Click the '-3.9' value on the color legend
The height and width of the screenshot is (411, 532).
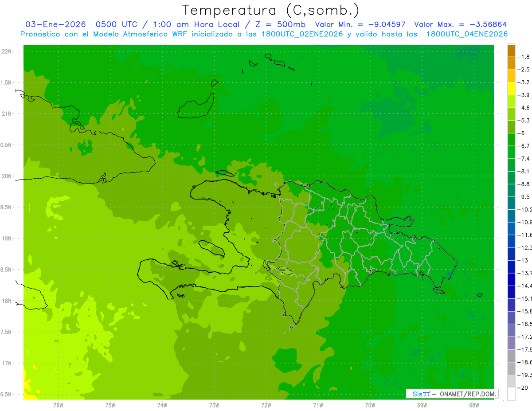point(524,95)
